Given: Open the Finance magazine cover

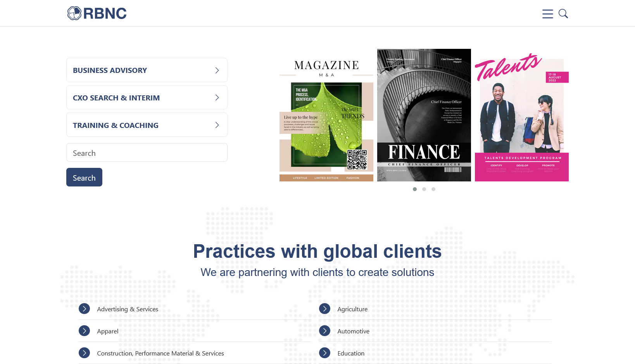Looking at the screenshot, I should [x=424, y=115].
